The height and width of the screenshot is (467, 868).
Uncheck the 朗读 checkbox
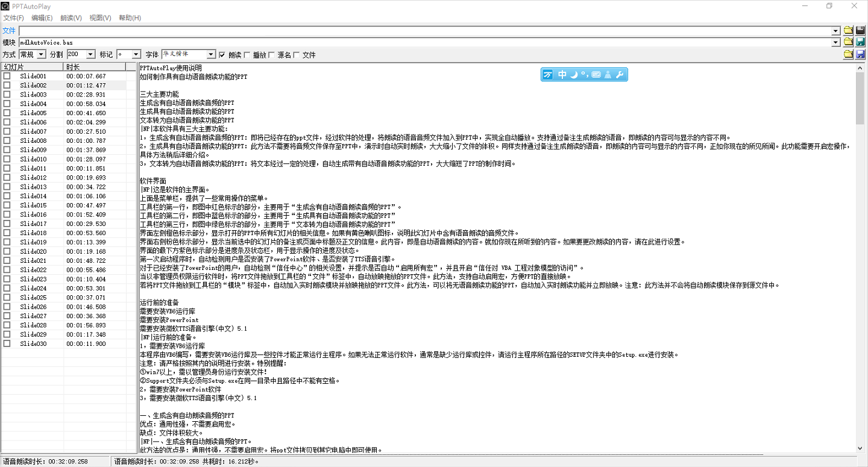pyautogui.click(x=222, y=55)
